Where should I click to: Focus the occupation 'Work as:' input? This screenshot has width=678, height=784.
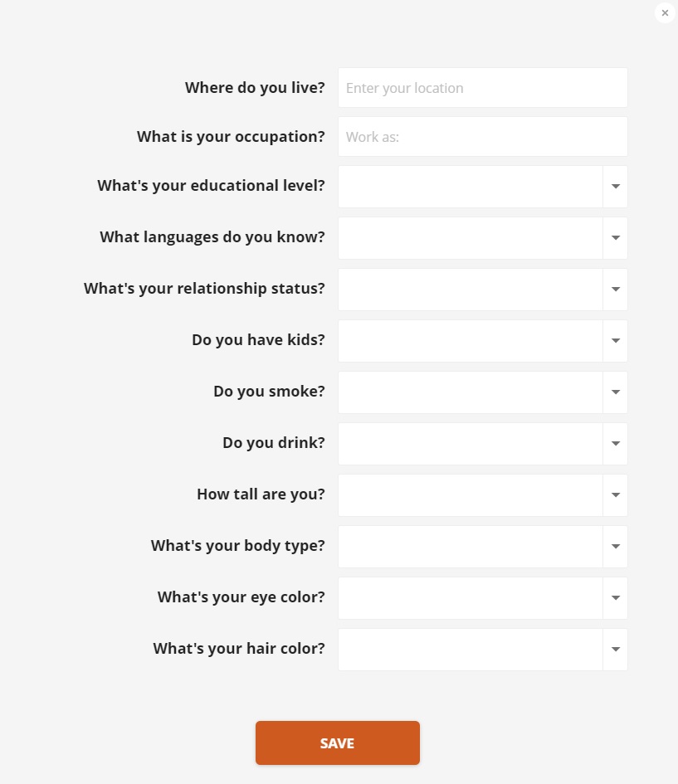tap(482, 137)
